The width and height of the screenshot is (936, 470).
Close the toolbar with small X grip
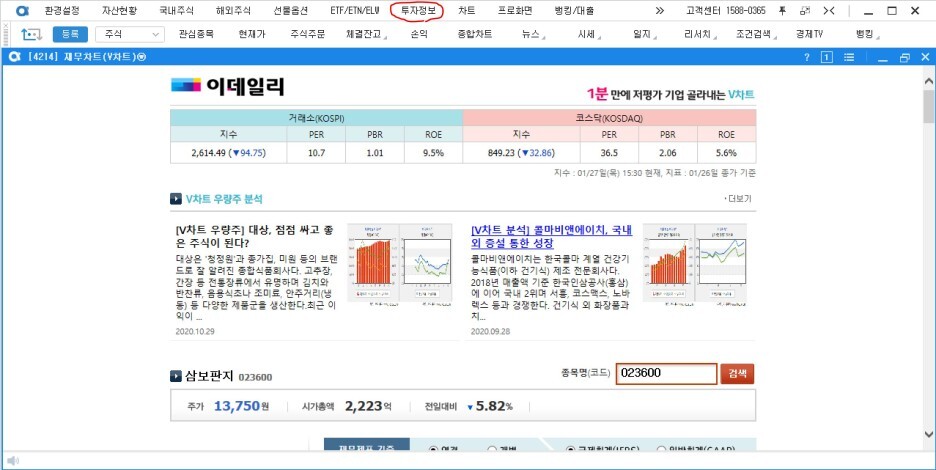5,26
